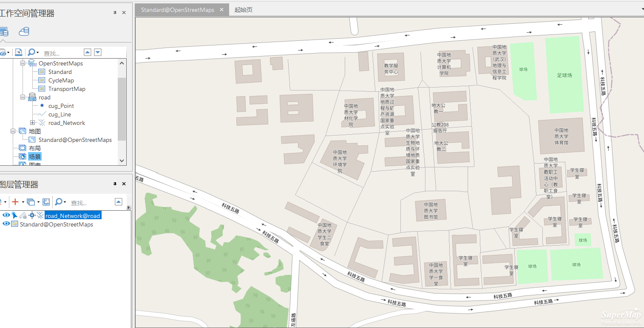Image resolution: width=644 pixels, height=328 pixels.
Task: Click the network type icon of road_Network@road
Action: click(x=40, y=215)
